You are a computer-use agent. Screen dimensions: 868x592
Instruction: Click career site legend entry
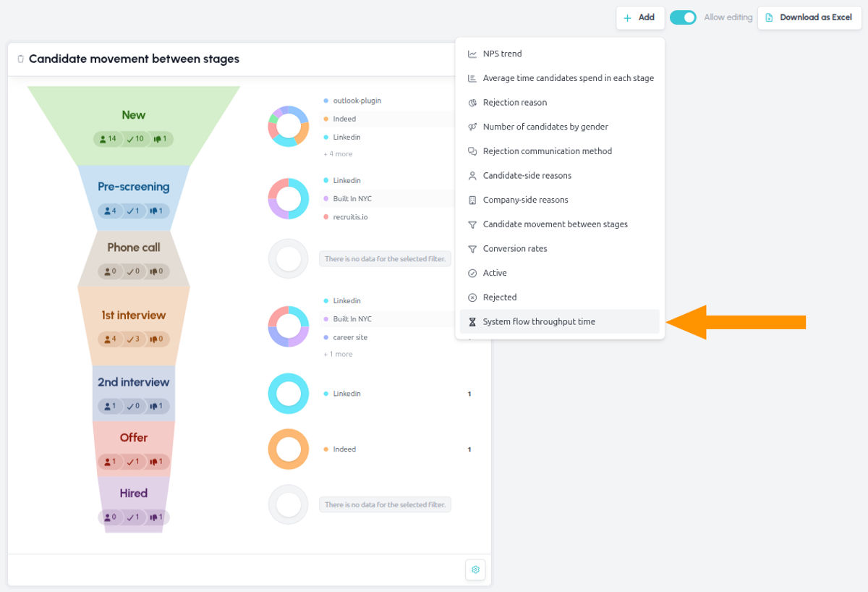click(346, 337)
